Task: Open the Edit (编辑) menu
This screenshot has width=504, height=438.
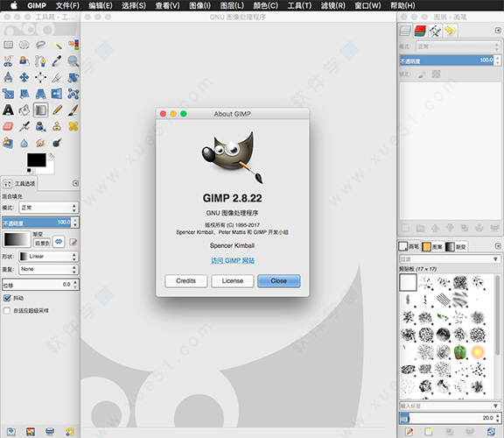Action: tap(101, 5)
